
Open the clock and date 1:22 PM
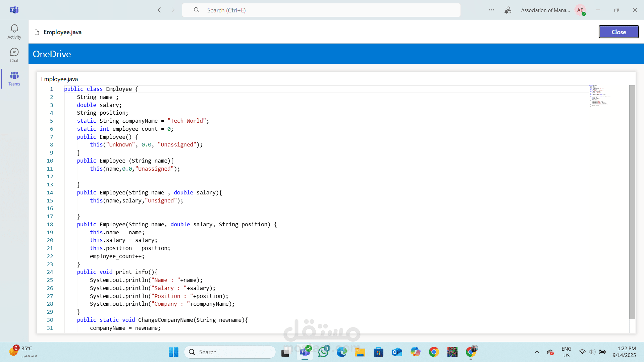(x=624, y=352)
